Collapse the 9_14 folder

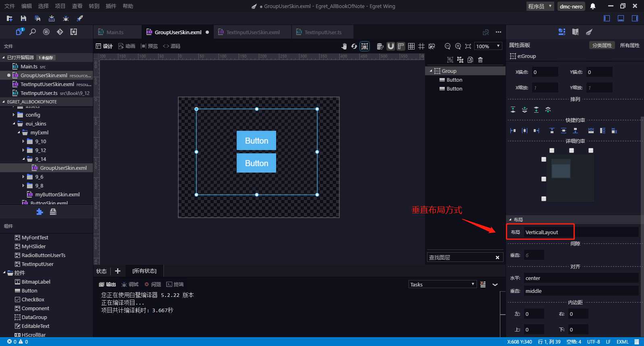(x=23, y=159)
